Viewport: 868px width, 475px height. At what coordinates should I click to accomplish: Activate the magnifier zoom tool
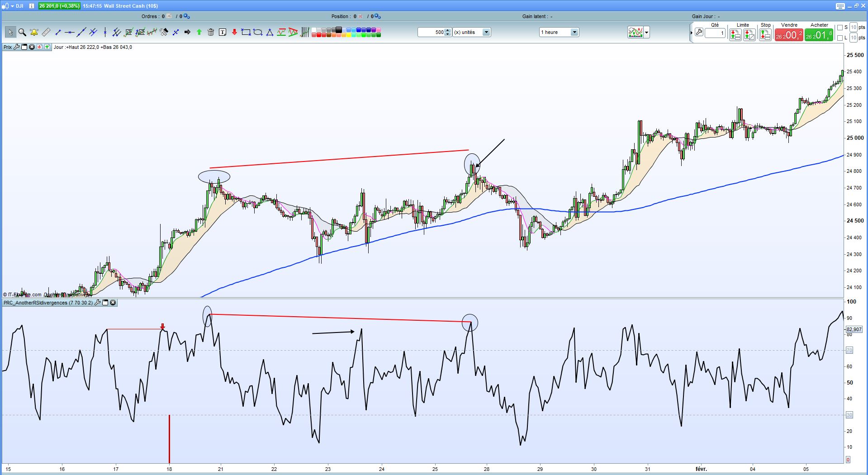point(22,32)
